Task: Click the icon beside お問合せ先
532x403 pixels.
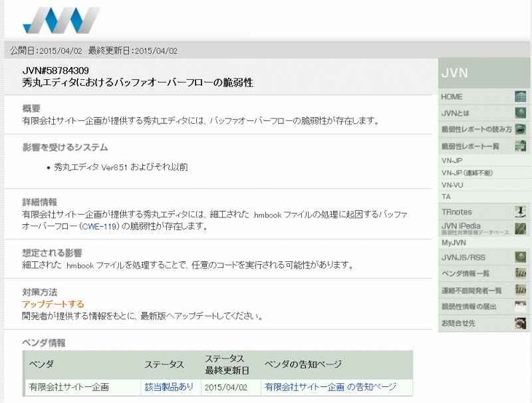Action: click(x=520, y=323)
